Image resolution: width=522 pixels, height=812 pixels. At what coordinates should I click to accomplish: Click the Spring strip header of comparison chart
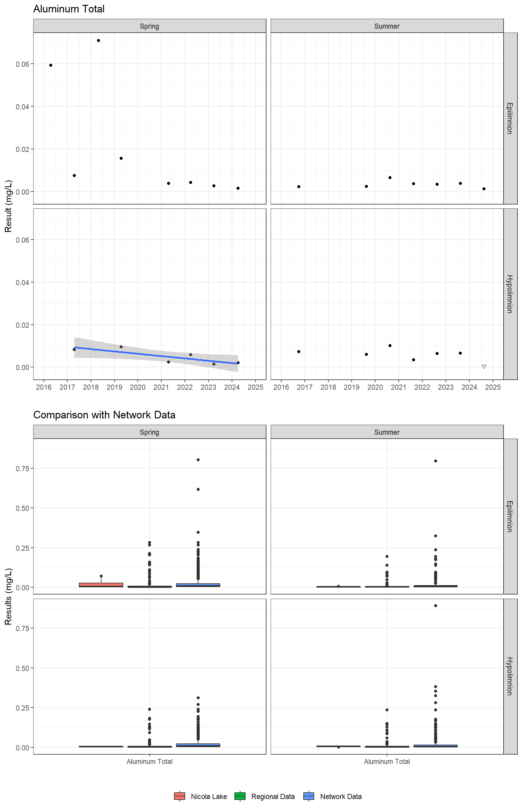pyautogui.click(x=150, y=432)
